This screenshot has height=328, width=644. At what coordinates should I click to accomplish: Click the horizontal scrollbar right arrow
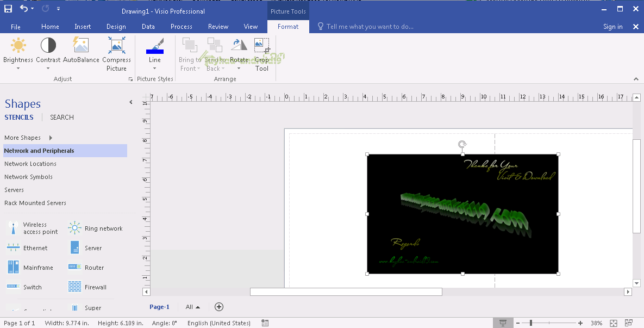pos(628,292)
